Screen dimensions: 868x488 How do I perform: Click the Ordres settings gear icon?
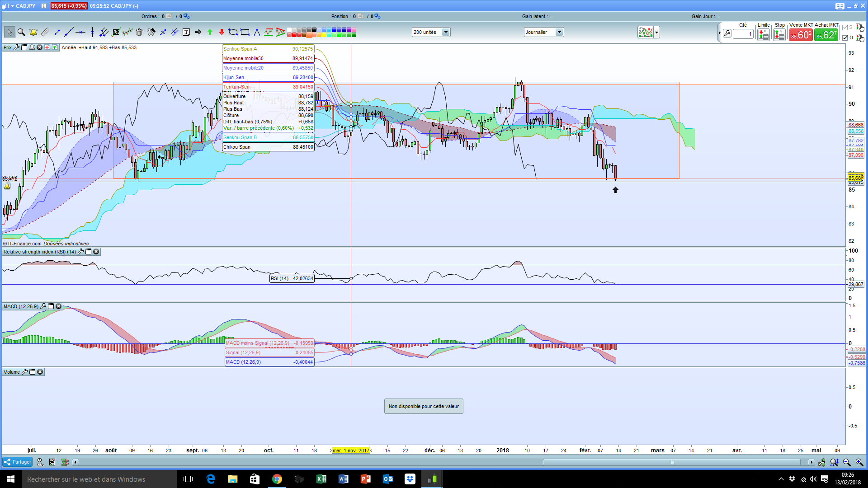[187, 16]
